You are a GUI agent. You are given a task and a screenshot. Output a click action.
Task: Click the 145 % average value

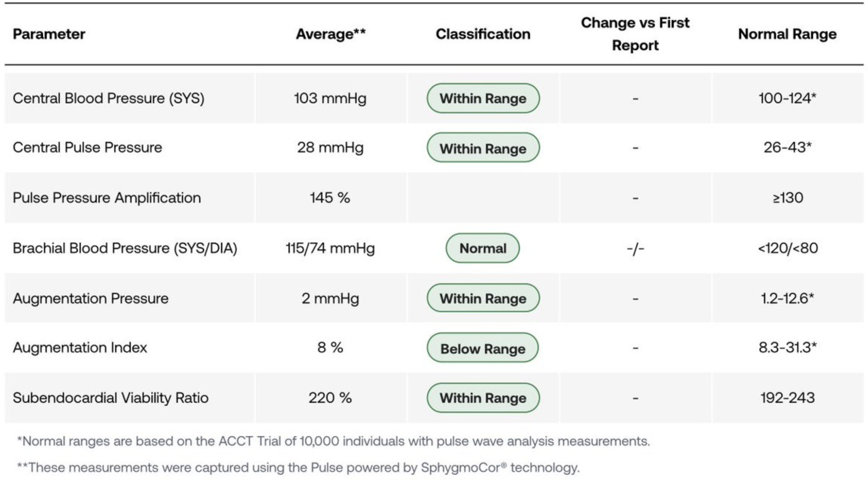point(330,197)
